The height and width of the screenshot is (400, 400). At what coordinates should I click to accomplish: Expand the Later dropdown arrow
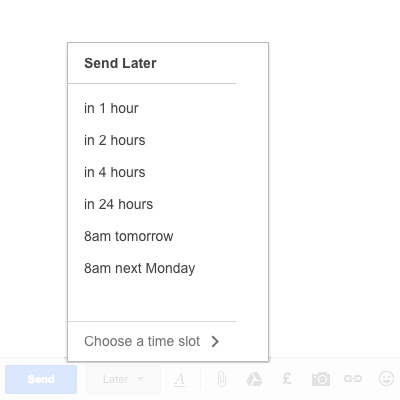coord(140,379)
